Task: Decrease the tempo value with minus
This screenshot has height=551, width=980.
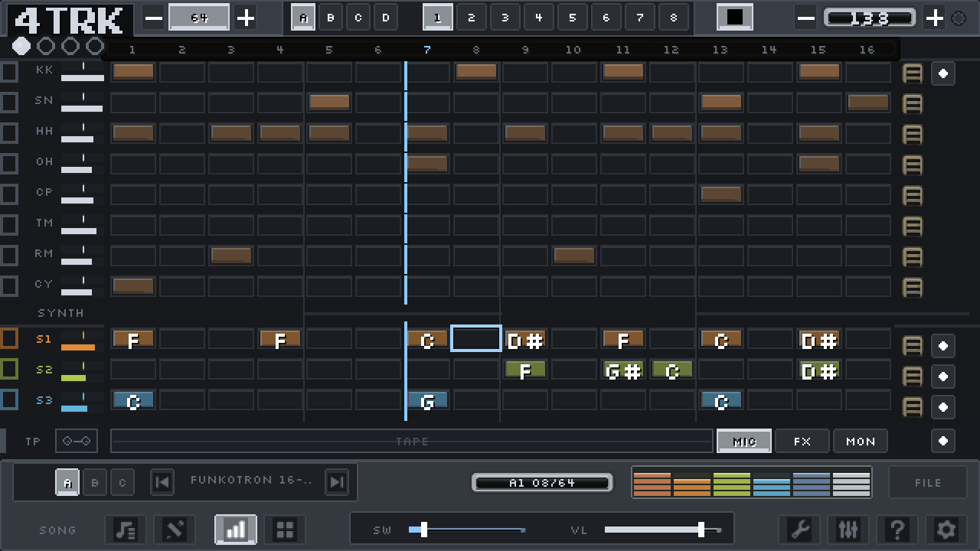Action: pos(805,18)
